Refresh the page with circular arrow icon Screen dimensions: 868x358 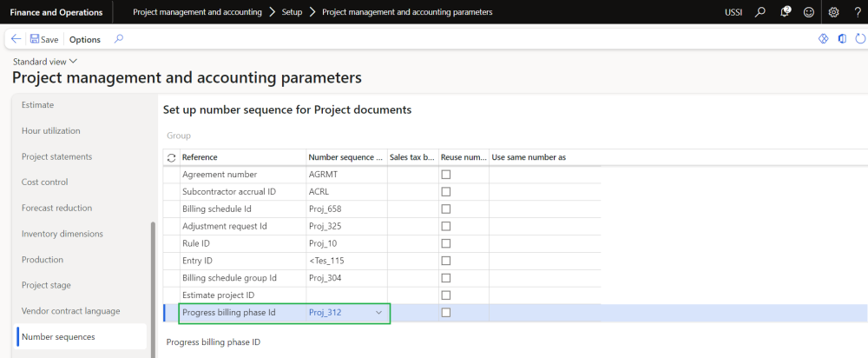point(860,39)
